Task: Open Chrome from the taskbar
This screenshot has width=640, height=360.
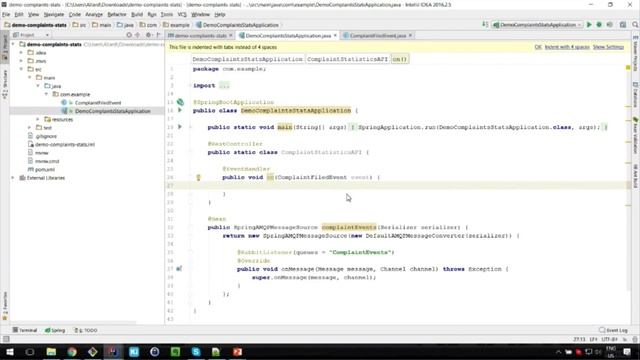Action: pos(72,352)
